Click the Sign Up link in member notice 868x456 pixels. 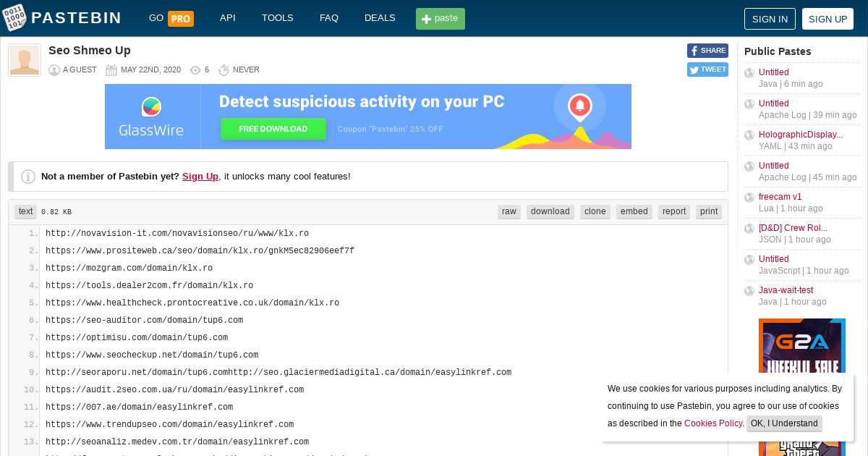point(200,177)
